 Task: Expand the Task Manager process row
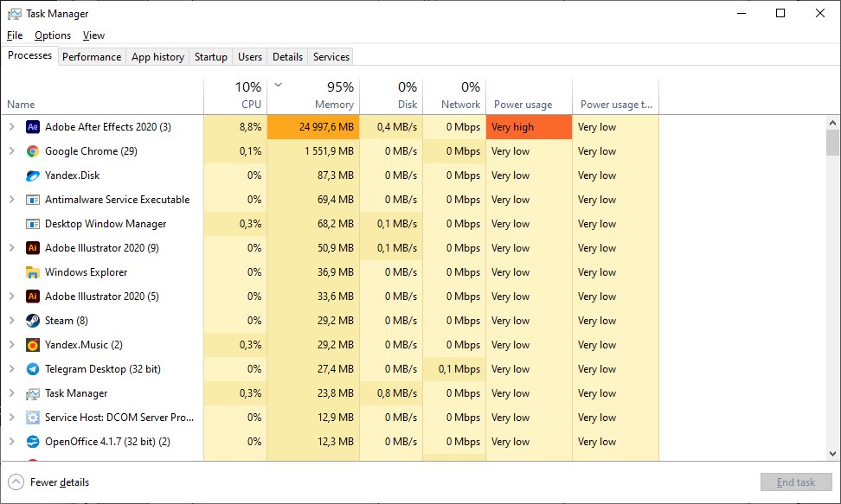click(12, 393)
